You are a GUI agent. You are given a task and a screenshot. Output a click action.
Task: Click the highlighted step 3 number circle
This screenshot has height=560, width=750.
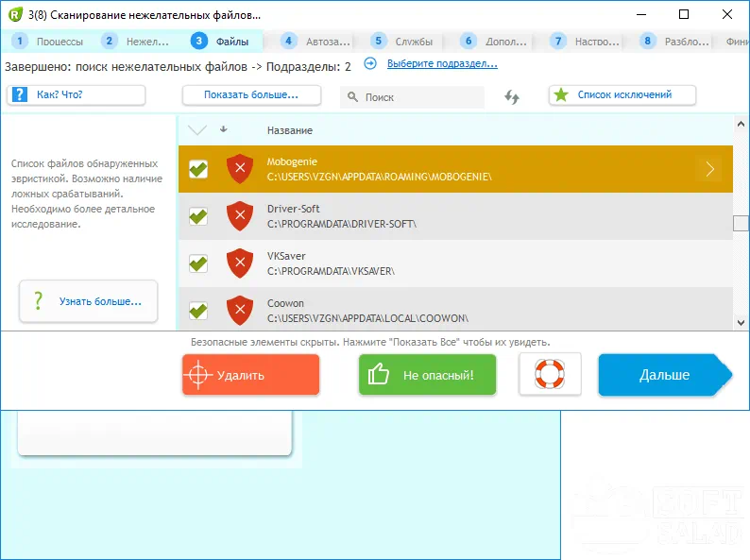click(x=199, y=42)
